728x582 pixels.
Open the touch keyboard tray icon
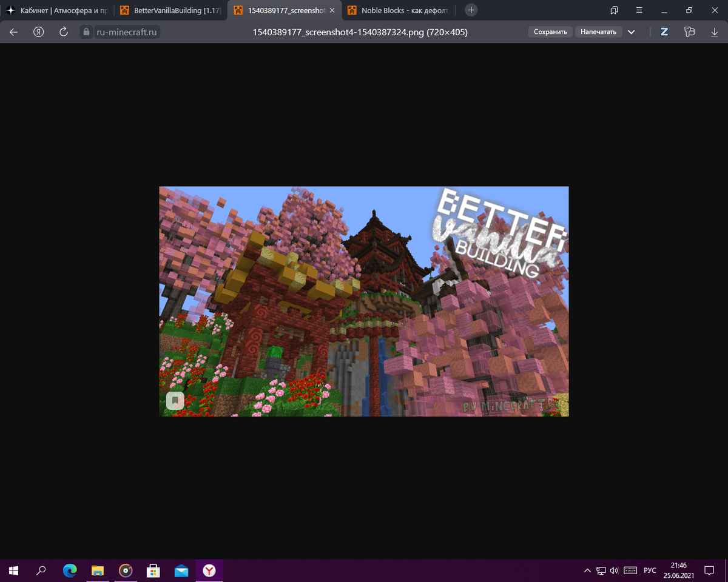[x=630, y=570]
